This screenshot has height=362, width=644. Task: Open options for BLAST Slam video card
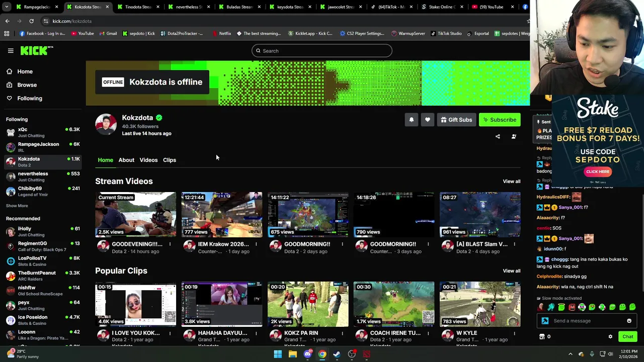coord(514,244)
